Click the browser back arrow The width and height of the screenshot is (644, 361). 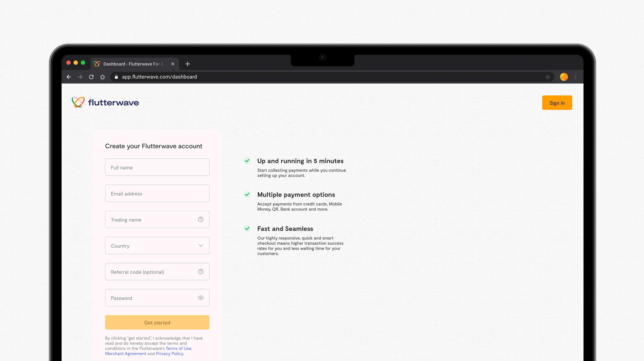pos(69,77)
